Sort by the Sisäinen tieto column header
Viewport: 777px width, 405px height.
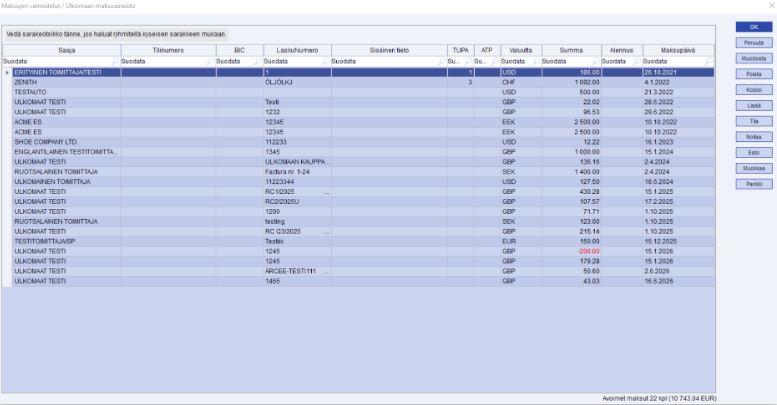pyautogui.click(x=389, y=51)
